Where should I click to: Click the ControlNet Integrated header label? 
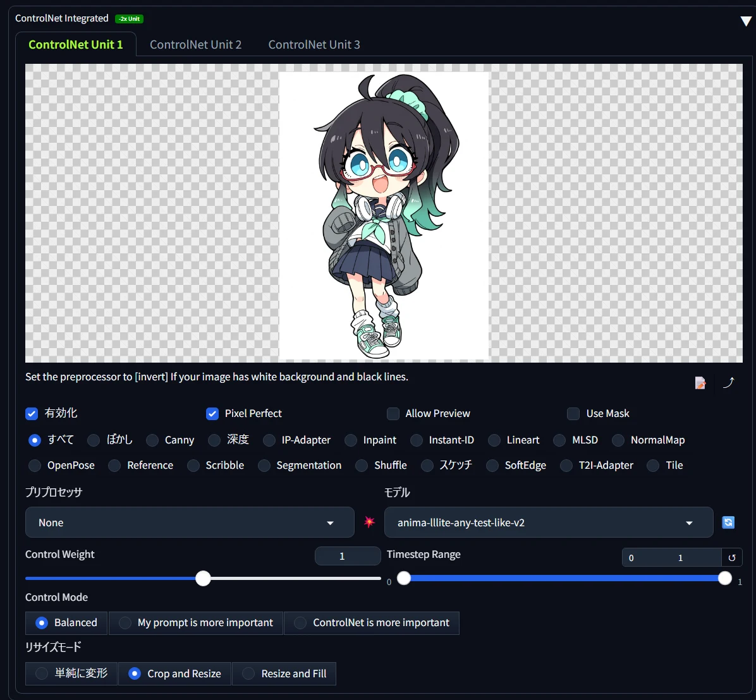coord(62,18)
